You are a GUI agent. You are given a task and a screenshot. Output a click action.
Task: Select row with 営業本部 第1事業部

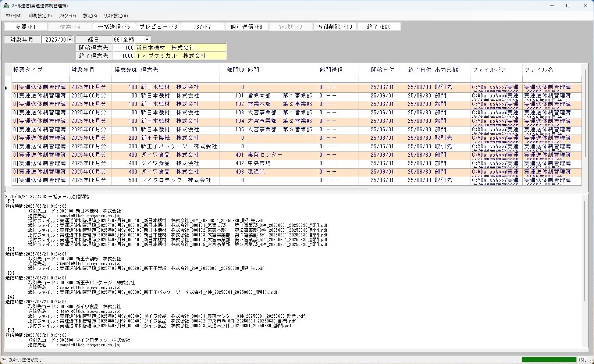pos(296,96)
